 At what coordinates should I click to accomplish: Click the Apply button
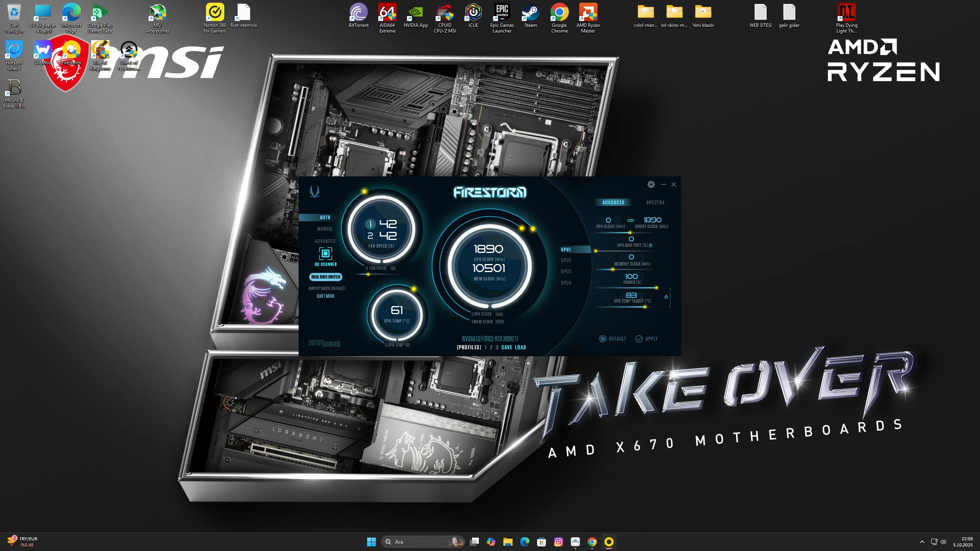tap(647, 339)
